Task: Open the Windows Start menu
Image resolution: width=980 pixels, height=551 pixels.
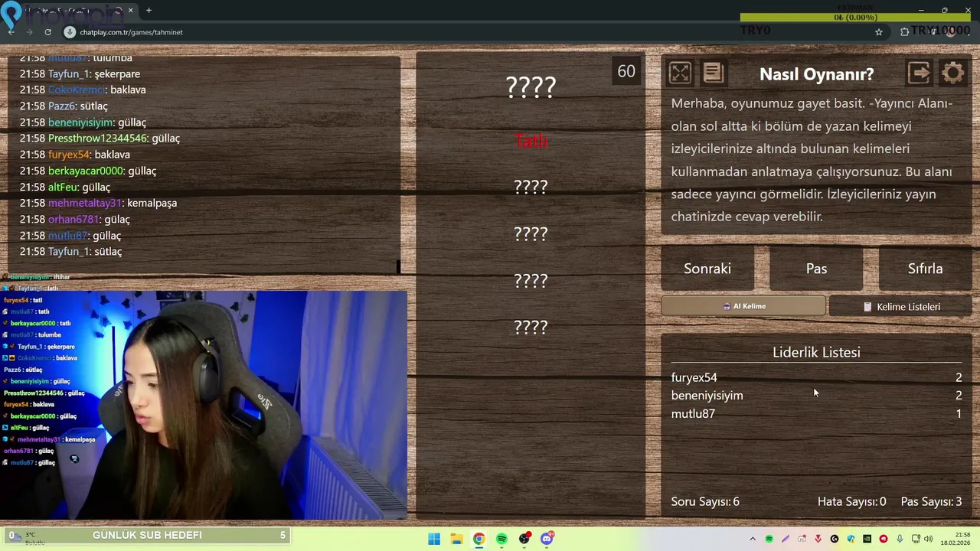Action: tap(434, 539)
